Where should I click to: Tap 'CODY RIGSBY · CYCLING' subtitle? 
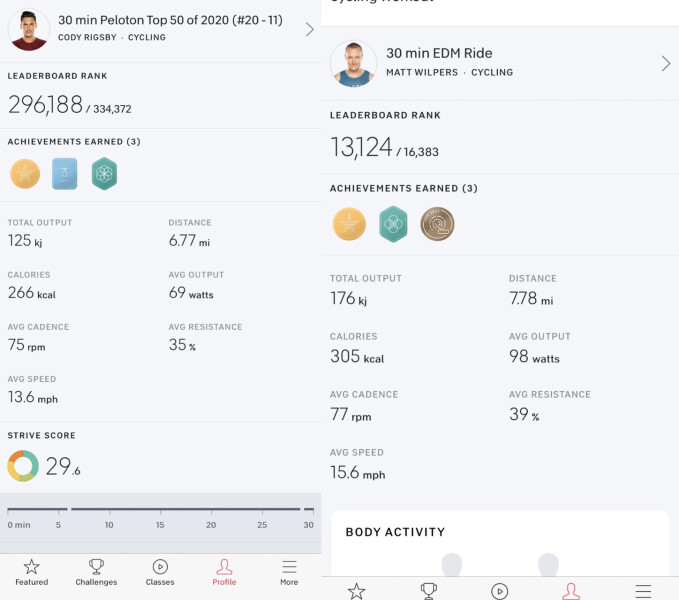pyautogui.click(x=112, y=37)
